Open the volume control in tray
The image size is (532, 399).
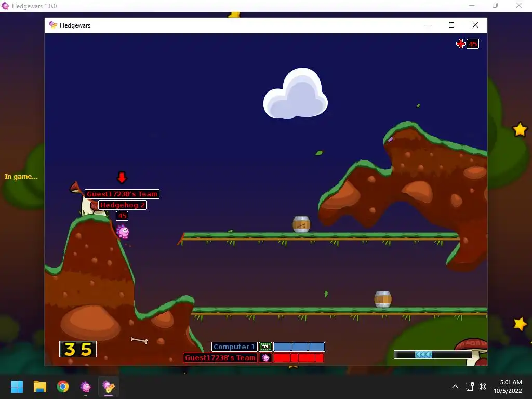point(482,387)
